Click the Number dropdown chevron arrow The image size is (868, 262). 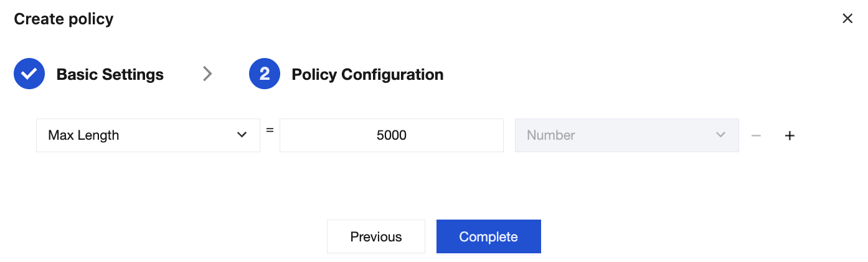coord(720,135)
